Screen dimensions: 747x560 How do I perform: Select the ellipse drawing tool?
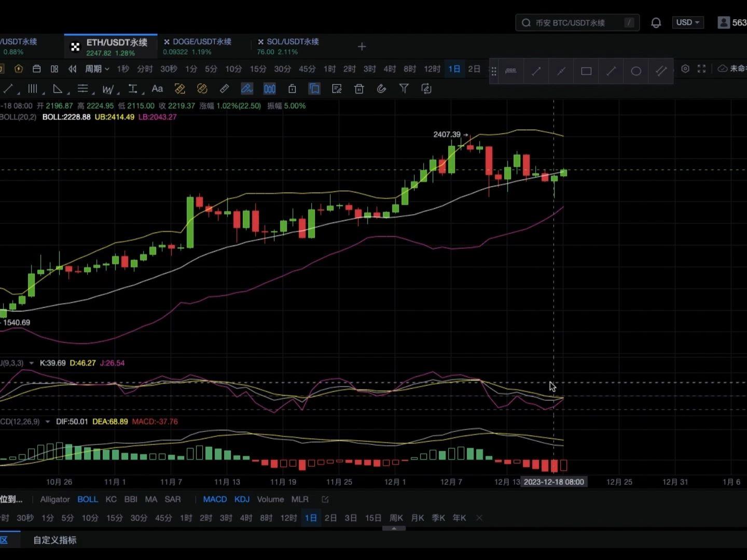[x=636, y=71]
